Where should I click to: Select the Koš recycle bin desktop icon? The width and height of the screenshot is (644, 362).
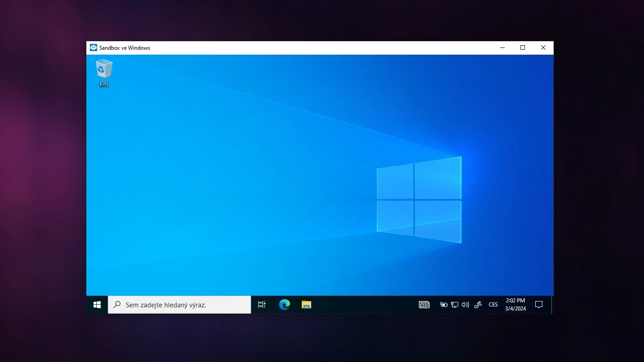click(104, 73)
